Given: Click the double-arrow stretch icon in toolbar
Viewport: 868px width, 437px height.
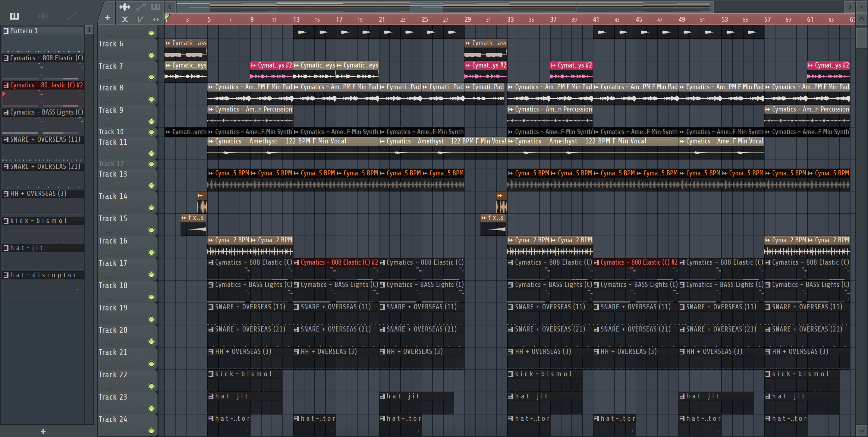Looking at the screenshot, I should (x=156, y=19).
